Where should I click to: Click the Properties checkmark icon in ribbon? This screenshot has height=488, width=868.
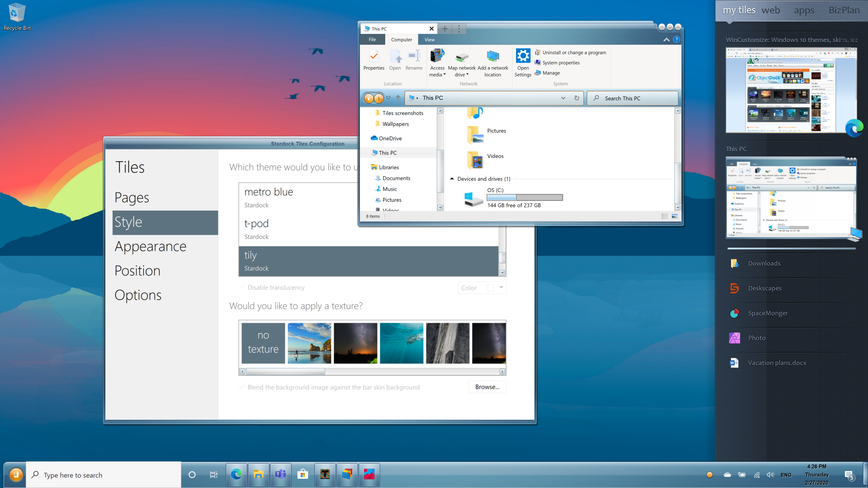(x=374, y=56)
